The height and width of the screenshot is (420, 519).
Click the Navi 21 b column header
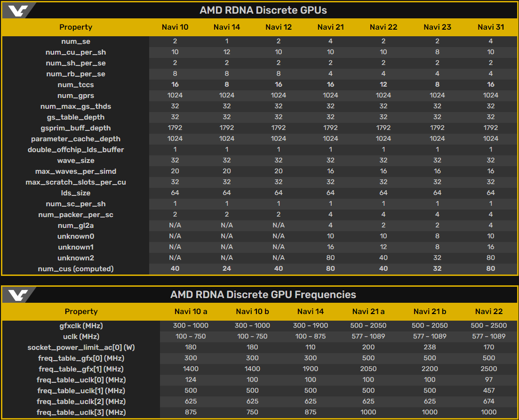point(430,311)
